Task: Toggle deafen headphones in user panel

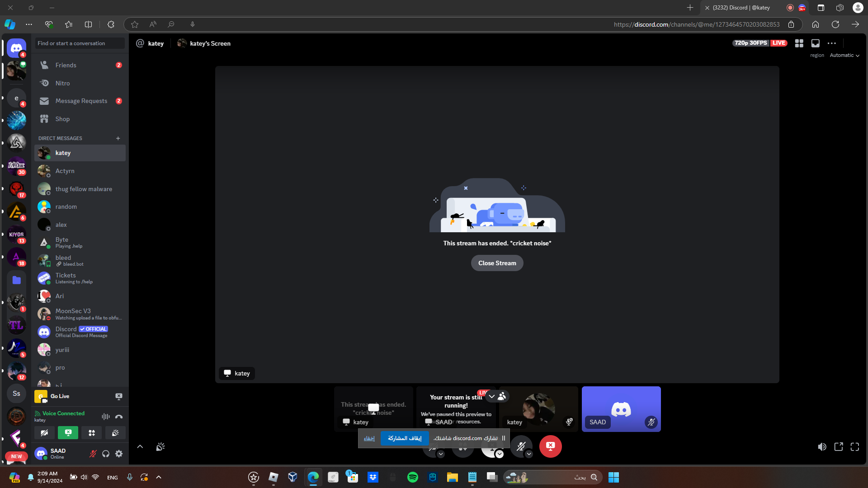Action: pyautogui.click(x=106, y=454)
